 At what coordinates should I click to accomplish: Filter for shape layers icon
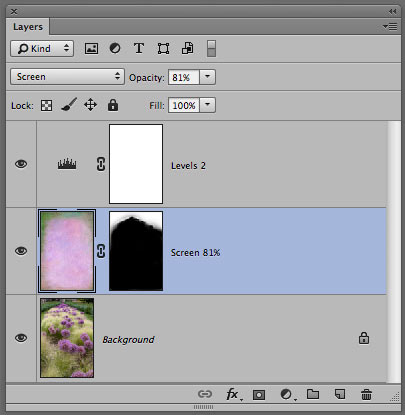pos(163,49)
